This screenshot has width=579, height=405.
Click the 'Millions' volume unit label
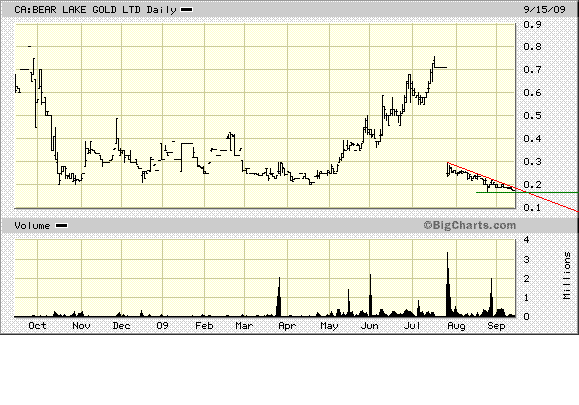[x=567, y=275]
